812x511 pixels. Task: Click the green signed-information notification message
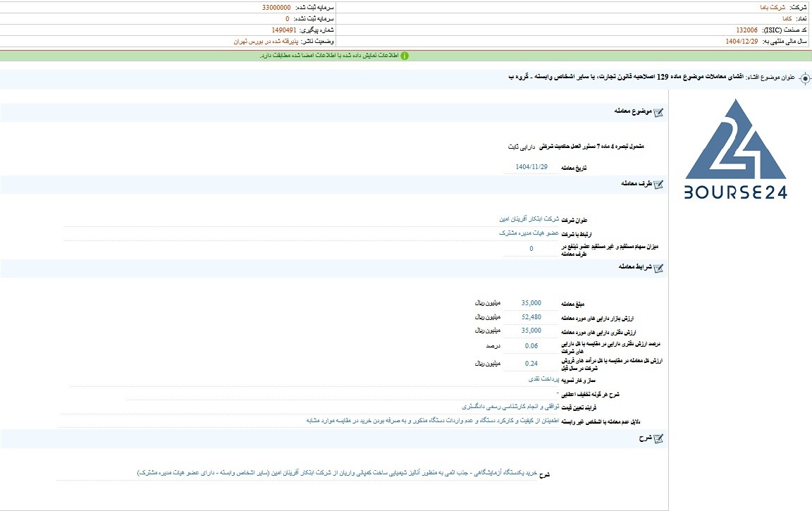click(329, 56)
